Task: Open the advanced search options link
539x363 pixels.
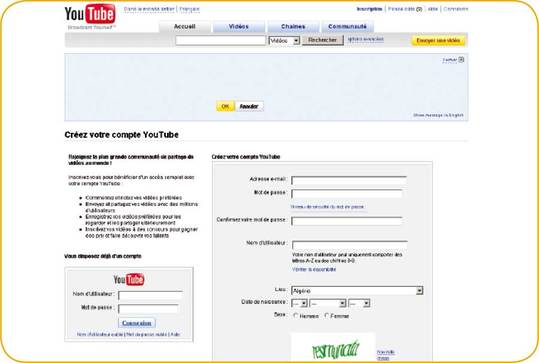Action: (x=366, y=39)
